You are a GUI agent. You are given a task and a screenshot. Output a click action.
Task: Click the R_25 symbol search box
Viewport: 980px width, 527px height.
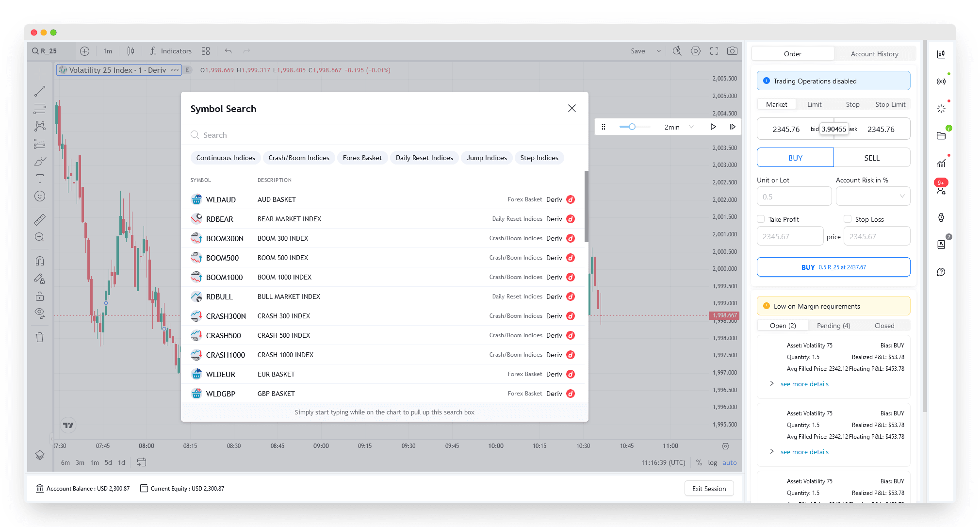pyautogui.click(x=51, y=51)
